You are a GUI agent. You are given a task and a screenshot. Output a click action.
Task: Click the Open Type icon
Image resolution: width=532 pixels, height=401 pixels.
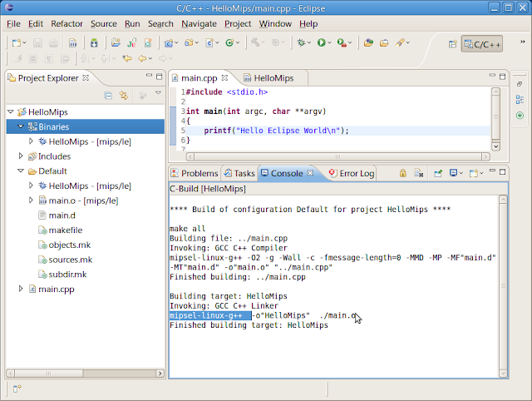pyautogui.click(x=368, y=42)
